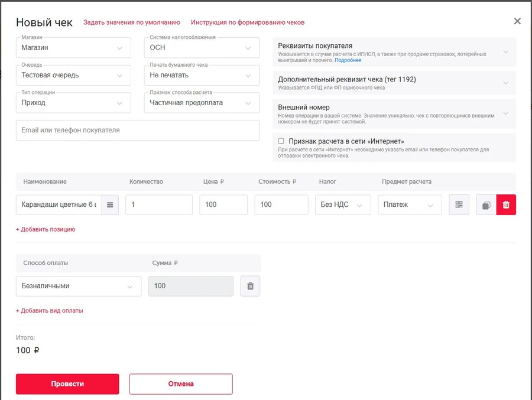Viewport: 532px width, 400px height.
Task: Expand Дополнительный реквизит чека section
Action: point(394,83)
